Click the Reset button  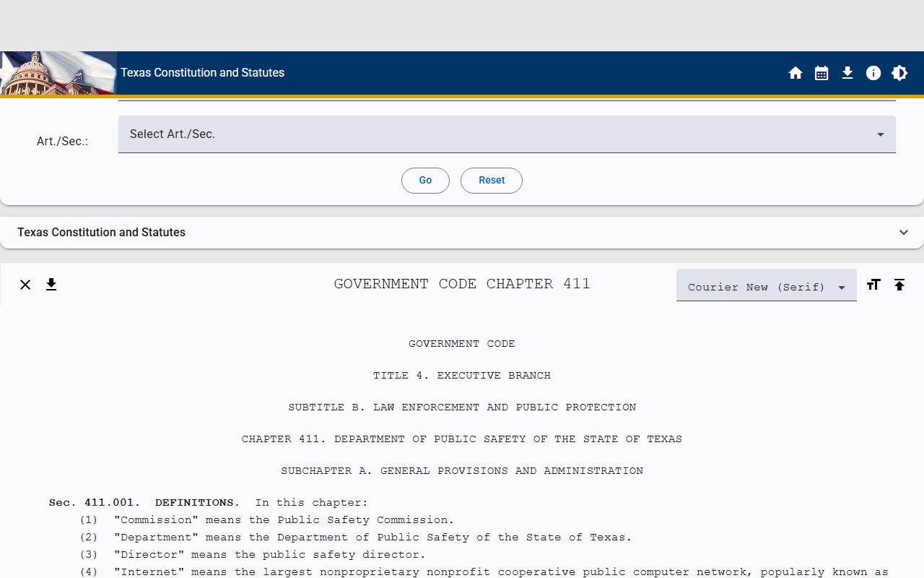click(492, 181)
